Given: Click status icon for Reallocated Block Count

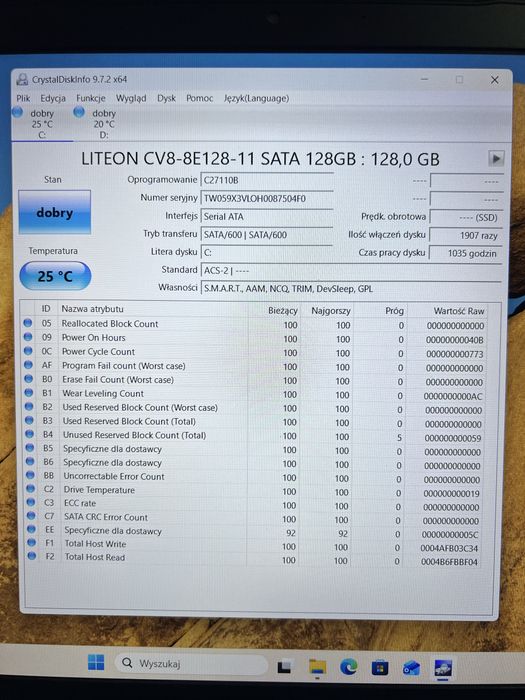Looking at the screenshot, I should pos(28,323).
